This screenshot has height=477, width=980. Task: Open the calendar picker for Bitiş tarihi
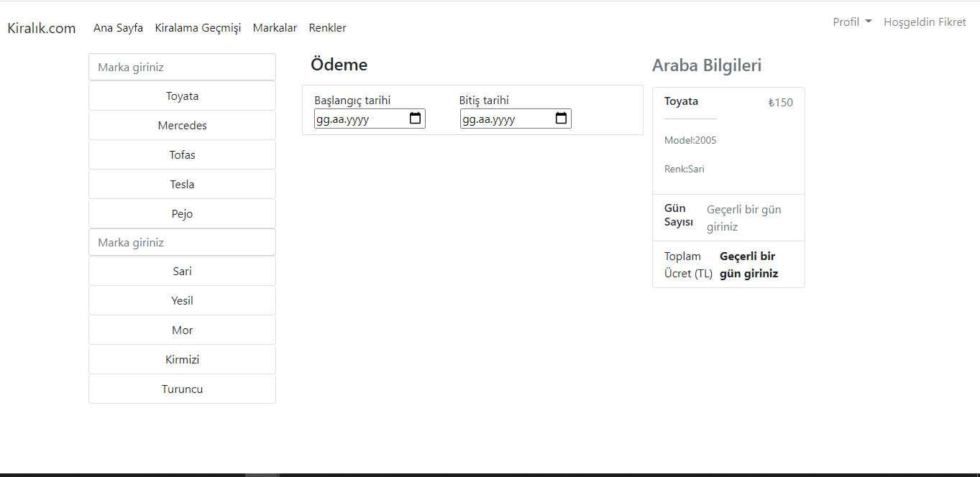pyautogui.click(x=561, y=118)
